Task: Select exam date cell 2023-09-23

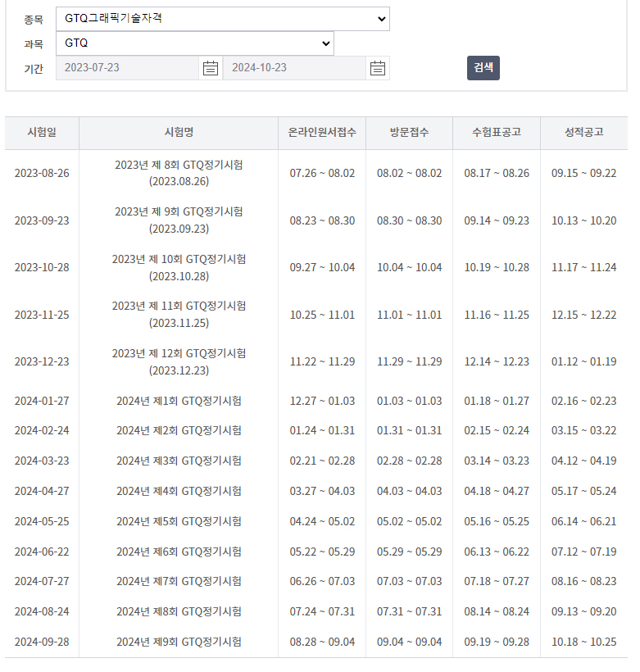Action: (x=42, y=220)
